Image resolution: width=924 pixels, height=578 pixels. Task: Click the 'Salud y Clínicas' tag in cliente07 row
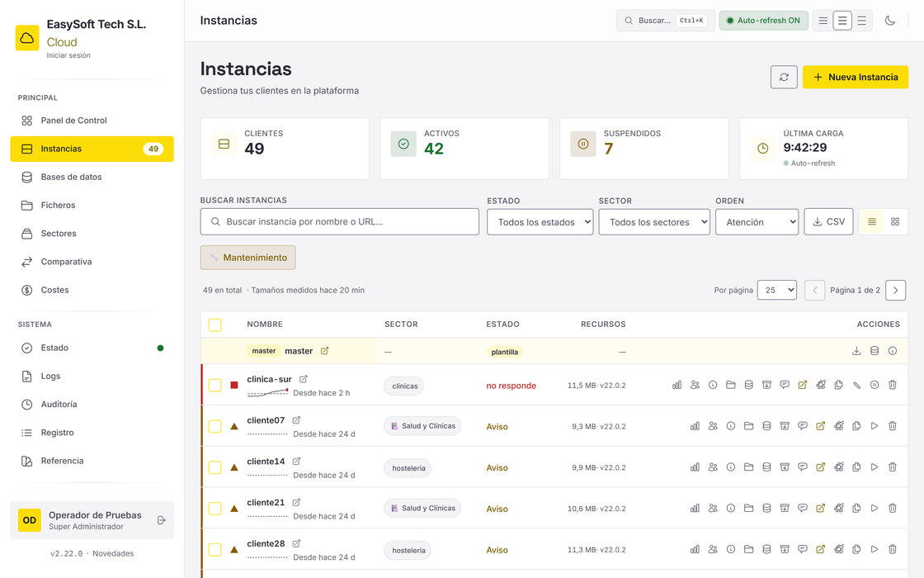(422, 426)
